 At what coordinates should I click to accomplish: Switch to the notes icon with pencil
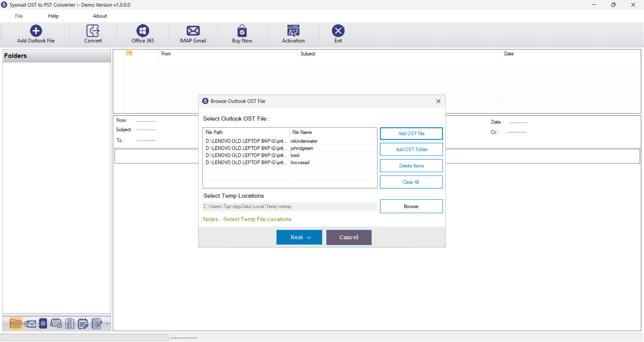[83, 324]
